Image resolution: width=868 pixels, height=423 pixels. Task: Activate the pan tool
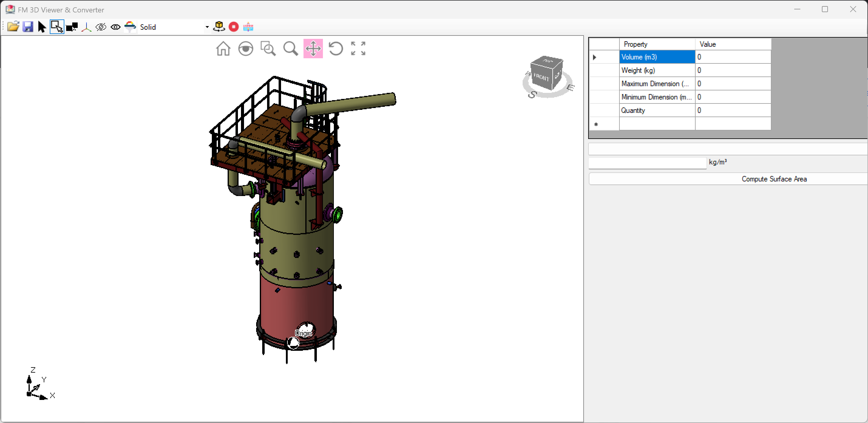(x=313, y=49)
